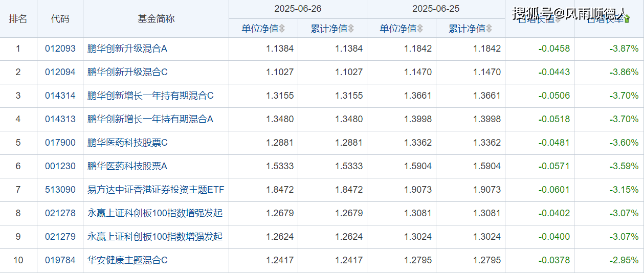
Task: Click the green sort arrow beside 日增长率
Action: (627, 19)
